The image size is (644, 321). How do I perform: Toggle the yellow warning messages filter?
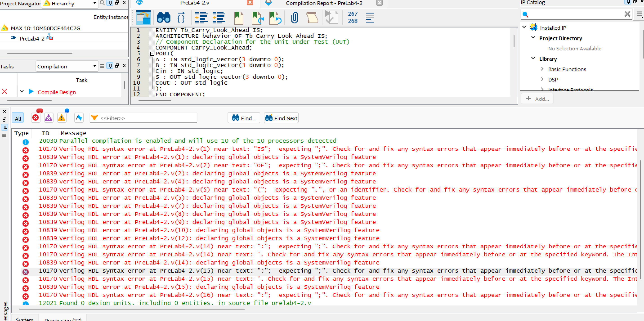62,117
